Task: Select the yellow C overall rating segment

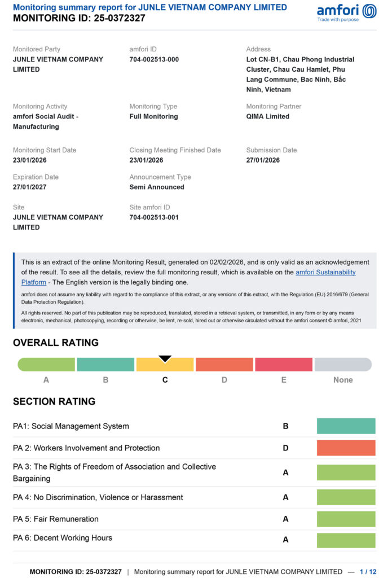Action: [x=165, y=365]
